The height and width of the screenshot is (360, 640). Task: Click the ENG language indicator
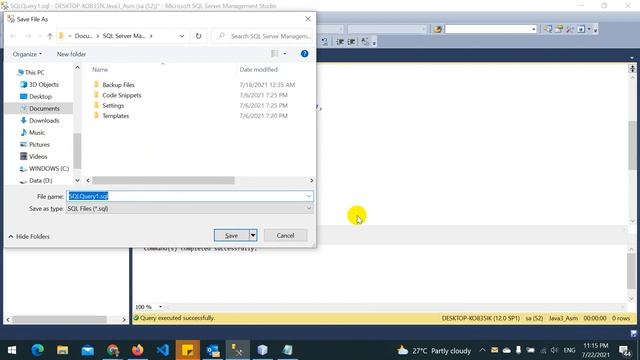click(569, 350)
